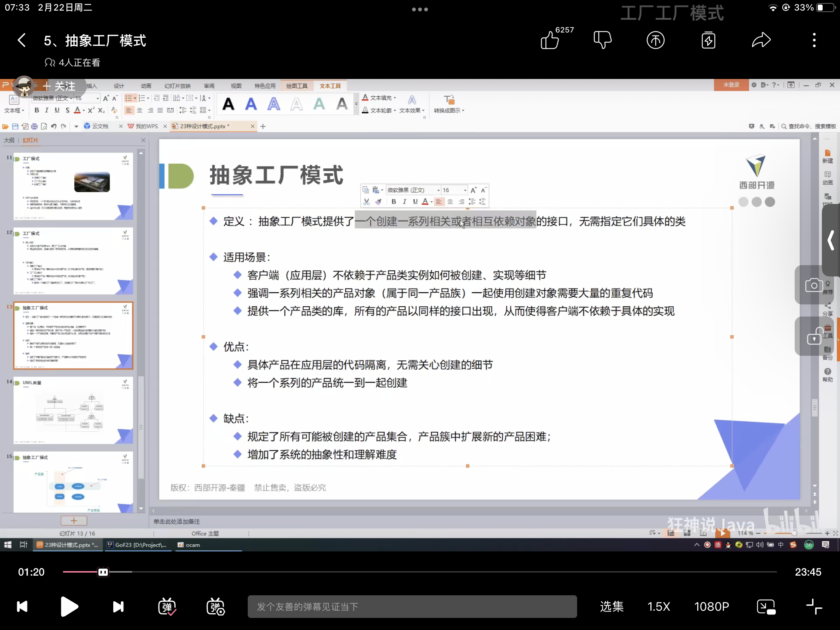840x630 pixels.
Task: Toggle italic in the ribbon
Action: click(x=47, y=110)
